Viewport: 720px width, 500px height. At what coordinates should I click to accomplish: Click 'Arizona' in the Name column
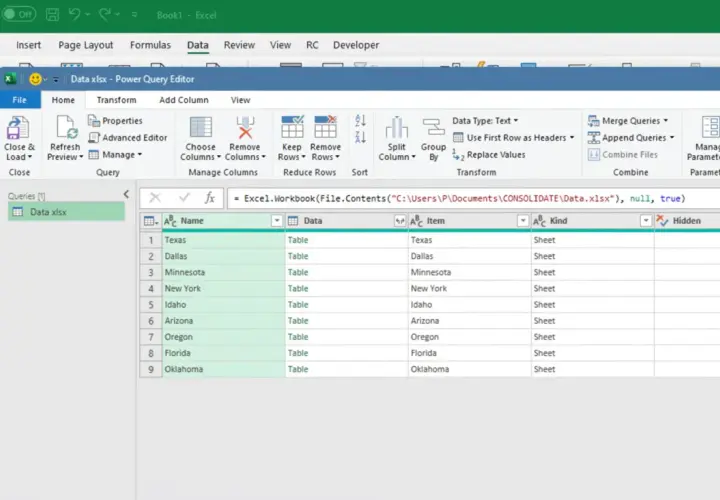pyautogui.click(x=179, y=321)
